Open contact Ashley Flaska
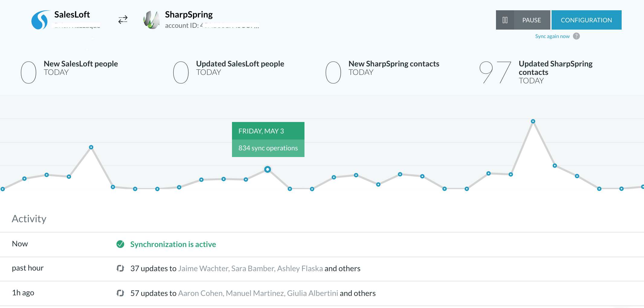This screenshot has height=308, width=644. pos(300,268)
